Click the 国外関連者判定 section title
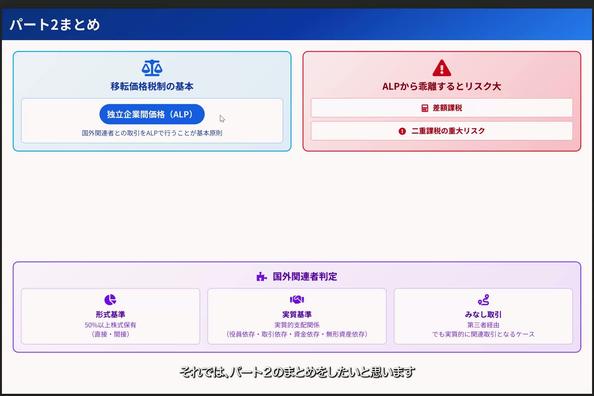 tap(305, 277)
